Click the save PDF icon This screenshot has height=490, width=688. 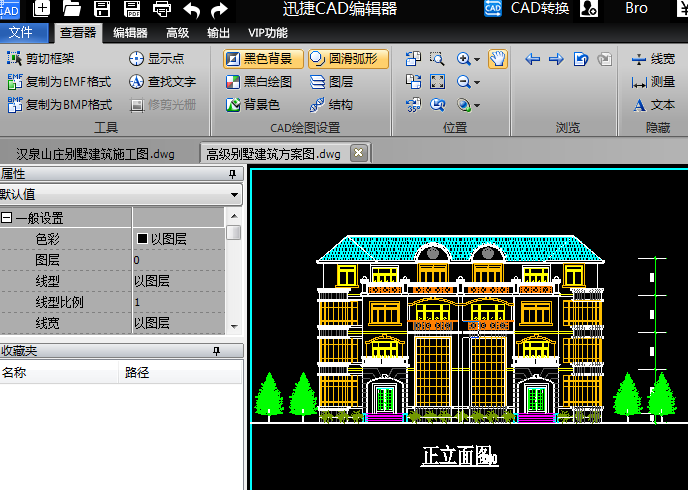point(132,10)
